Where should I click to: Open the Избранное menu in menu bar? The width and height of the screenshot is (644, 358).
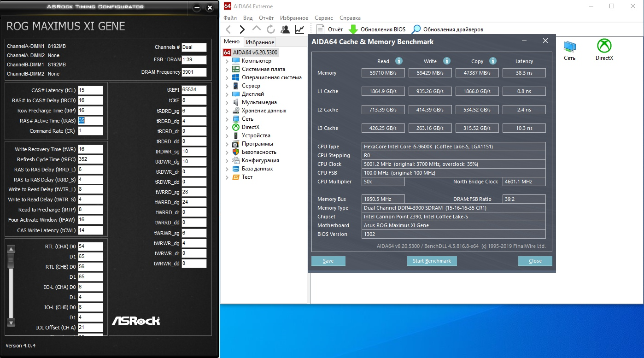pos(294,18)
